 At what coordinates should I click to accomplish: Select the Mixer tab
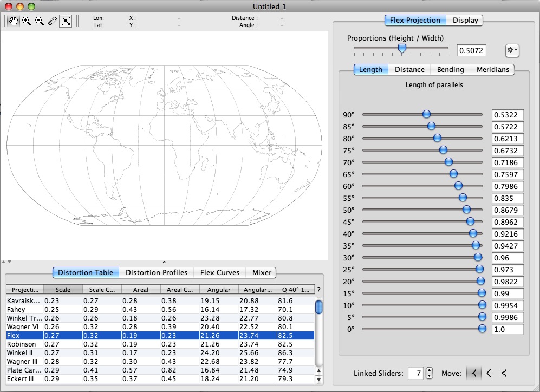point(262,272)
